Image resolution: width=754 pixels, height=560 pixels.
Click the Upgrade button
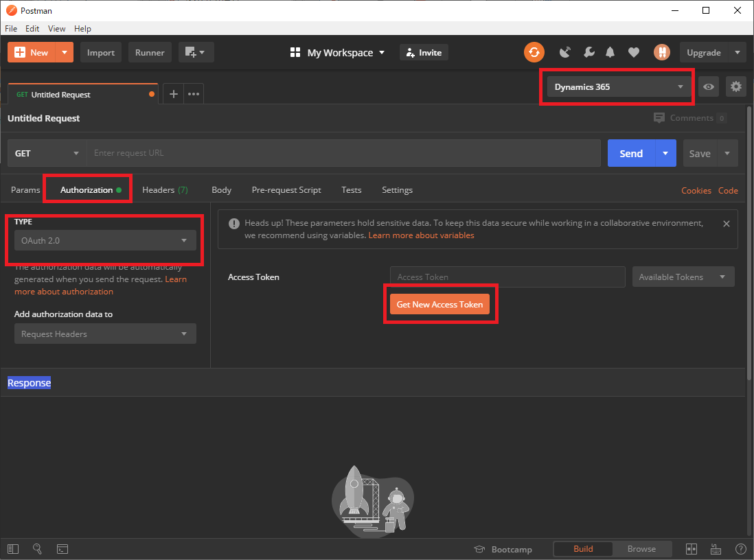tap(704, 52)
